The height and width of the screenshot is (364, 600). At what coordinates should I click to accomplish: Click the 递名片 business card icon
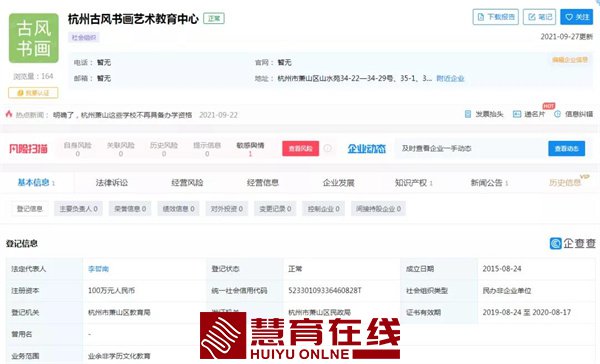click(517, 114)
